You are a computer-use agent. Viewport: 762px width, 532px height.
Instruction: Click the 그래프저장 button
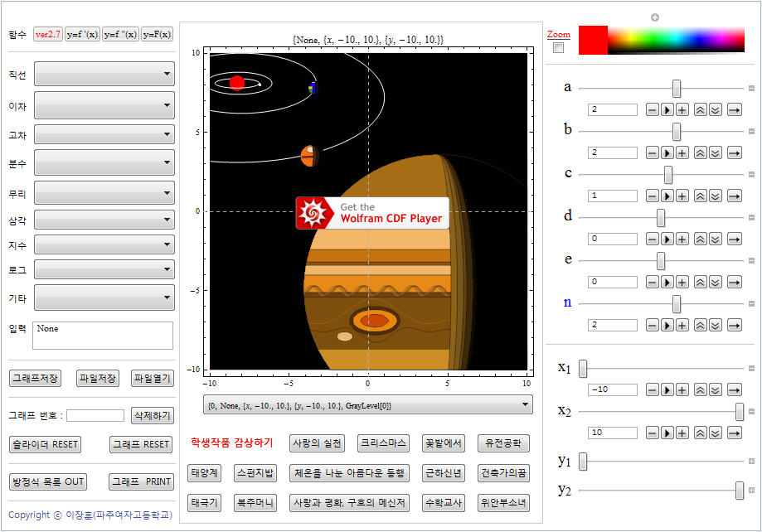point(35,378)
